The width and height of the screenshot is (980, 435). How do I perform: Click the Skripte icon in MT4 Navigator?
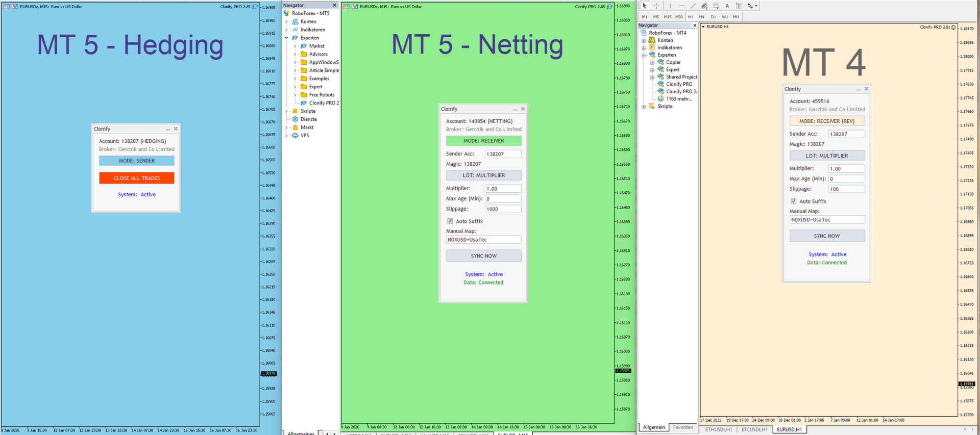652,106
